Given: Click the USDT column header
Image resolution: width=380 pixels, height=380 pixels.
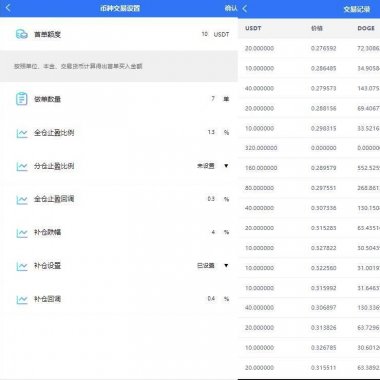Looking at the screenshot, I should [x=253, y=28].
